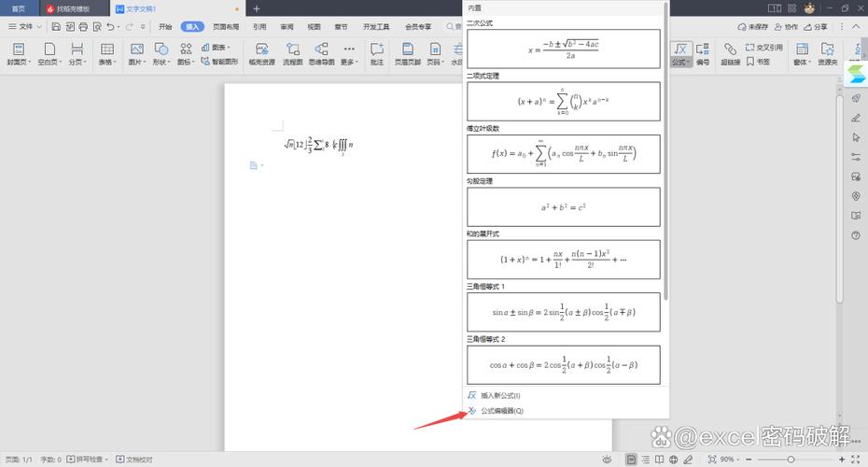Insert the 二次公式 quadratic formula preset

[x=563, y=49]
